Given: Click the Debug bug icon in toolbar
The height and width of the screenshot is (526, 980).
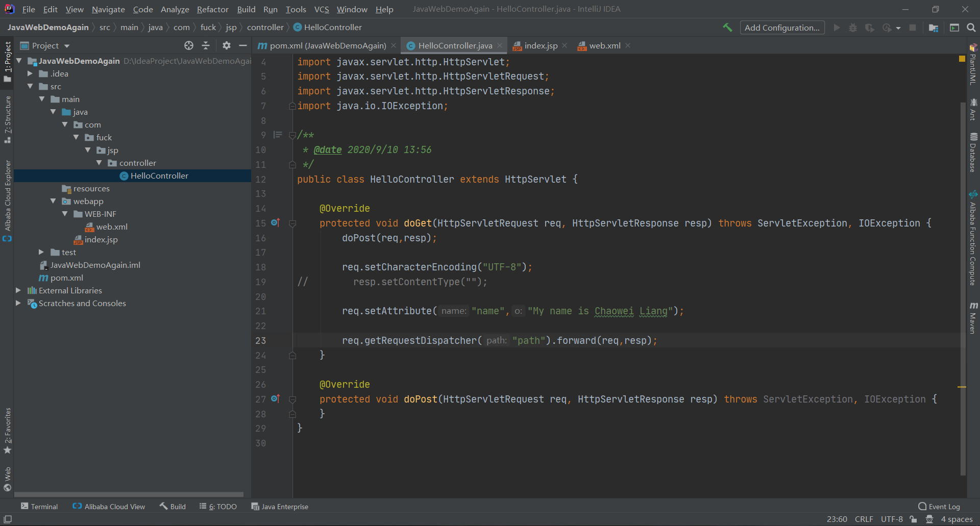Looking at the screenshot, I should 852,28.
